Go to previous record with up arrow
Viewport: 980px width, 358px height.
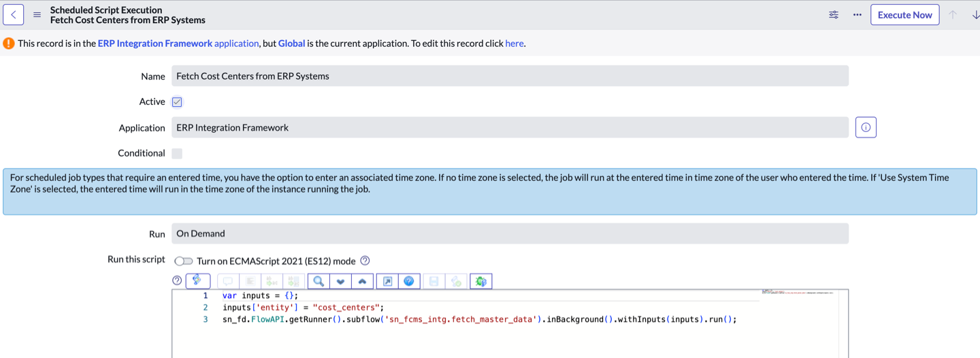click(x=953, y=15)
